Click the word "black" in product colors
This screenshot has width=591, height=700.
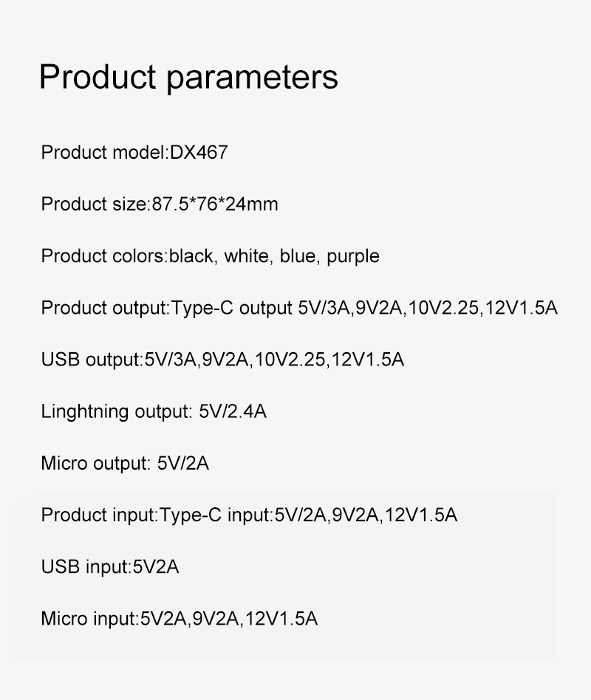click(x=191, y=255)
